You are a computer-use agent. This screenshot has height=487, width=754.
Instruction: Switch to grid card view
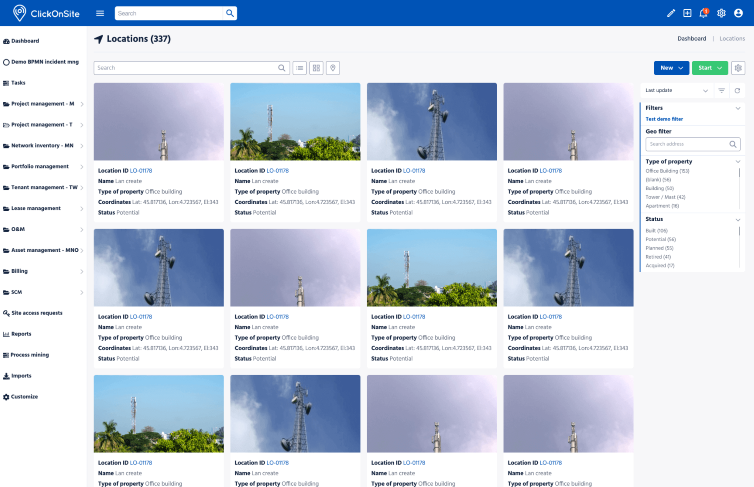316,68
